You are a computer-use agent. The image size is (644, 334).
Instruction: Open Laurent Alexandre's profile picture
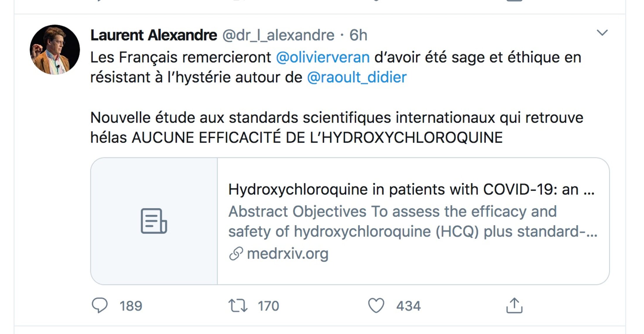55,49
